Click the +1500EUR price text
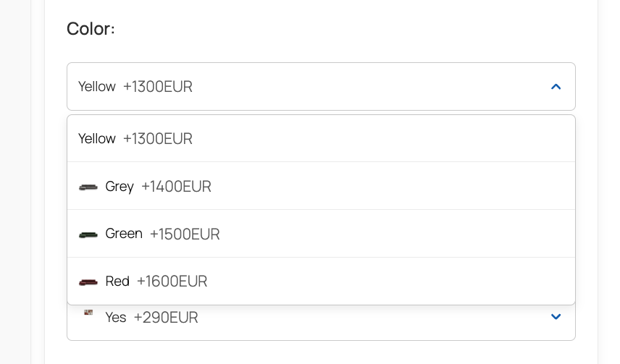 185,234
